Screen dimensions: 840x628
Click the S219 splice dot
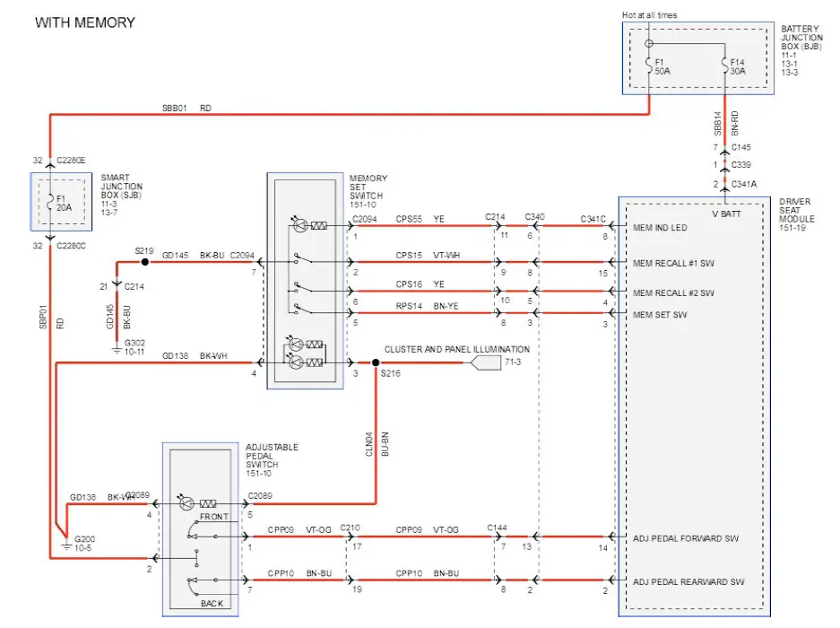click(144, 262)
